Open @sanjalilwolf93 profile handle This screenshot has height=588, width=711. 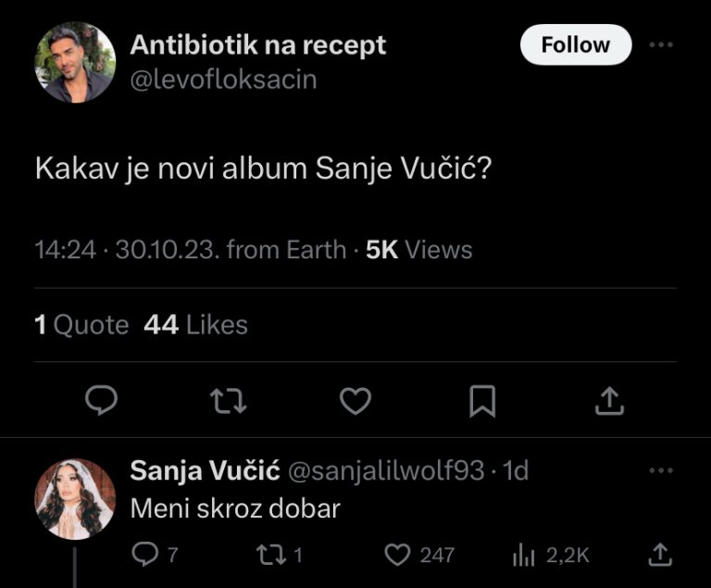pyautogui.click(x=386, y=471)
